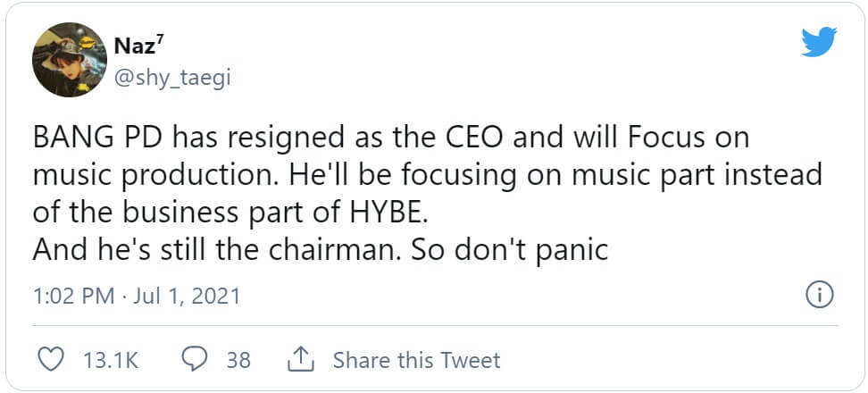Screen dimensions: 868x393
Task: Click the tweet line starting "BANG PD has resigned"
Action: 390,139
